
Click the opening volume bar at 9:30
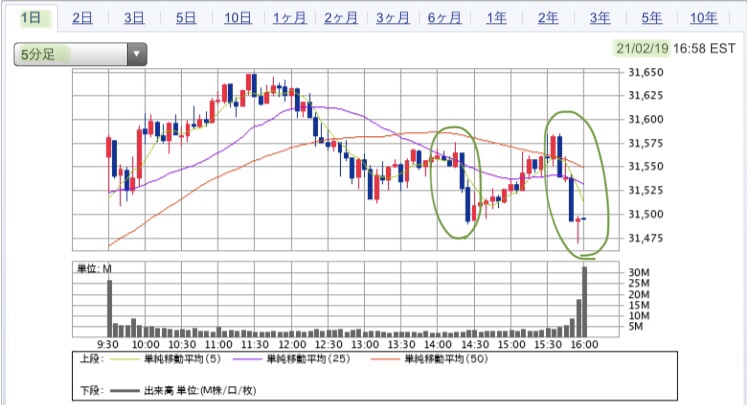[109, 309]
